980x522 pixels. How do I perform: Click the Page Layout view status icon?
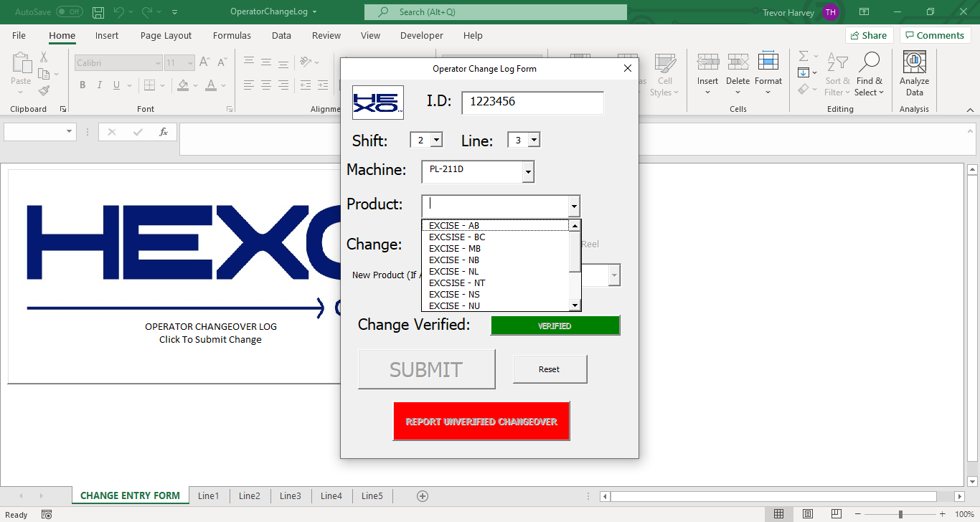click(x=807, y=514)
